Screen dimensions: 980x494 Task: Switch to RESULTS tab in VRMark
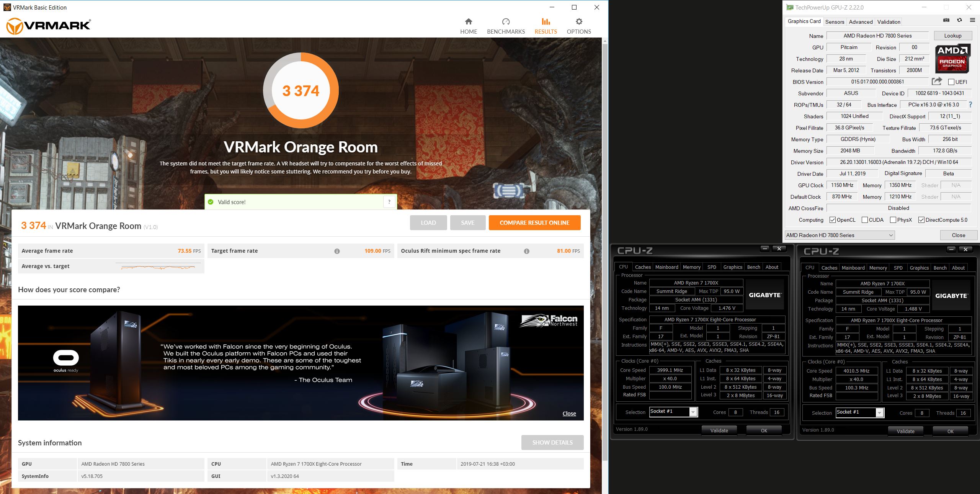(x=546, y=26)
